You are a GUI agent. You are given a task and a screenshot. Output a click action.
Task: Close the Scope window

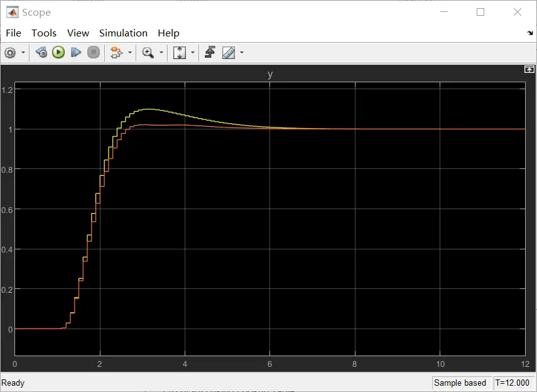point(518,12)
